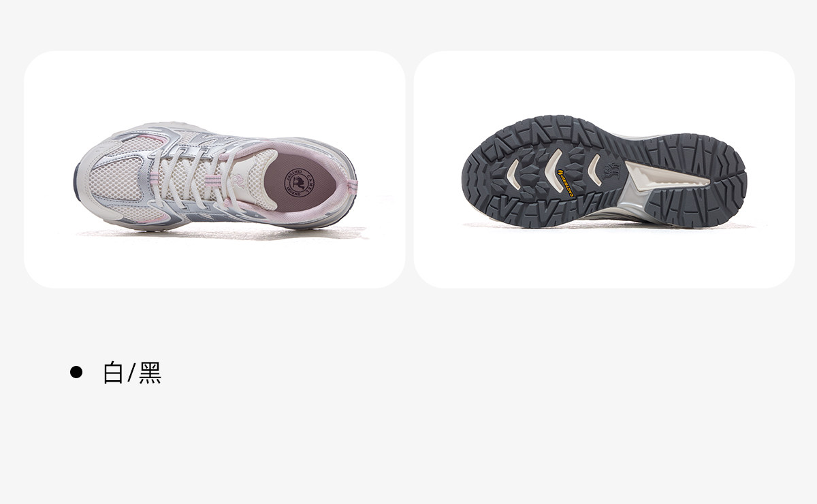Click the 白 character in color name
Viewport: 817px width, 504px height.
point(113,373)
